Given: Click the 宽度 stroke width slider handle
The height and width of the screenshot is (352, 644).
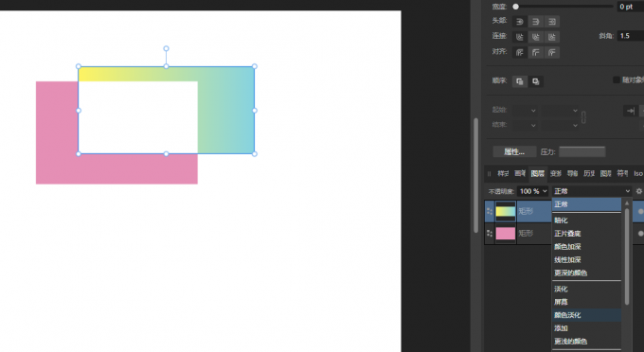Looking at the screenshot, I should coord(516,7).
